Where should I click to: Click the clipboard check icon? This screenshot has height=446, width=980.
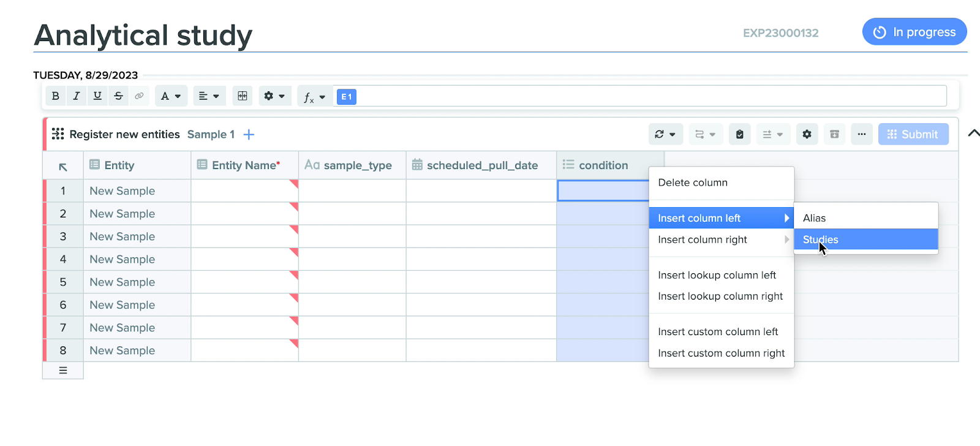[739, 134]
